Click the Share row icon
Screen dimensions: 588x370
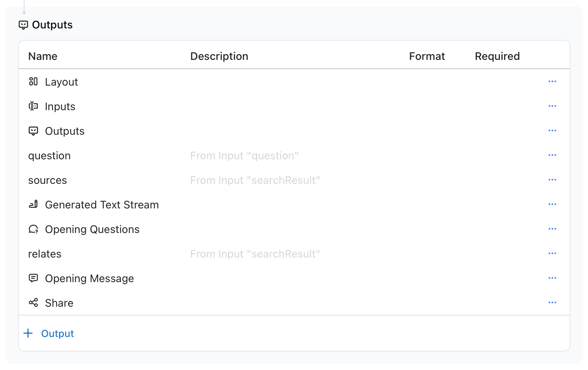click(x=33, y=302)
